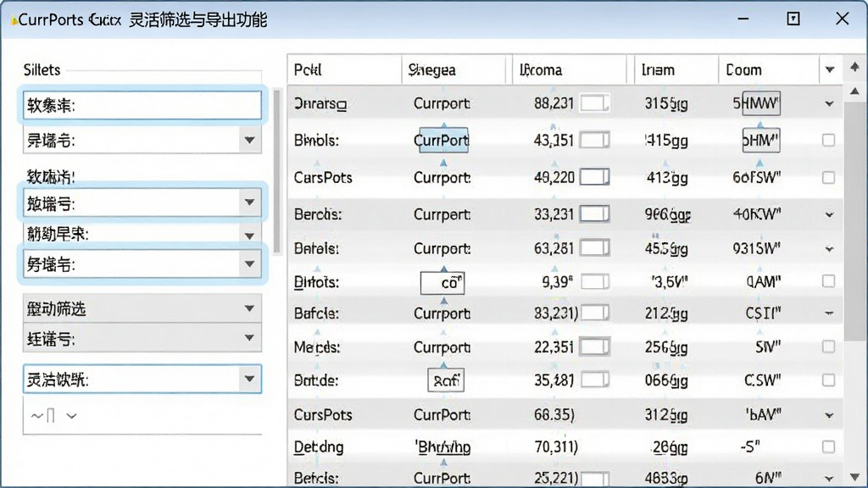Sort by the Ifcoma column header
Image resolution: width=868 pixels, height=488 pixels.
pyautogui.click(x=570, y=69)
